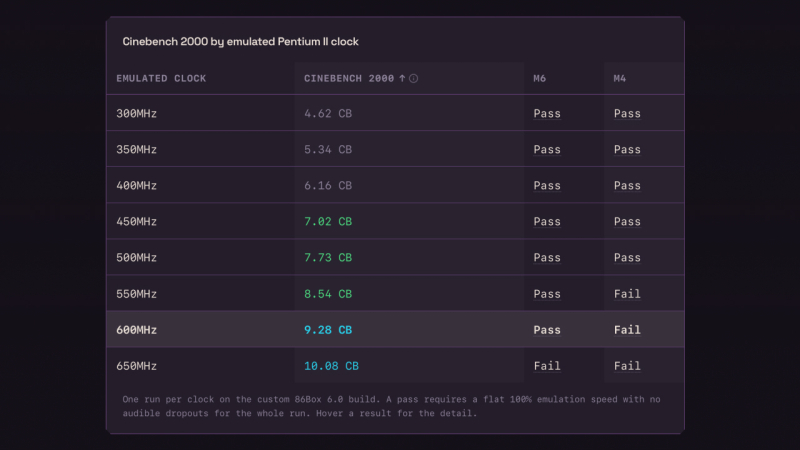
Task: Click the M4 column header
Action: (620, 79)
